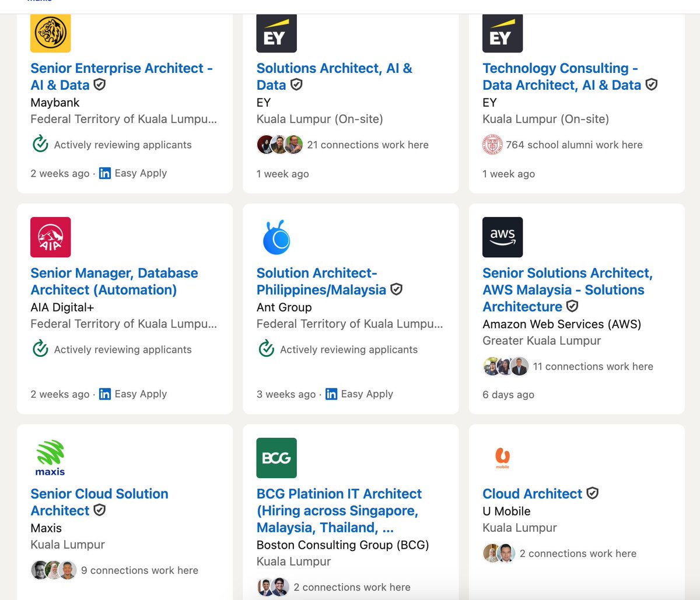Viewport: 700px width, 600px height.
Task: Click verified badge on Technology Consulting job
Action: (652, 85)
